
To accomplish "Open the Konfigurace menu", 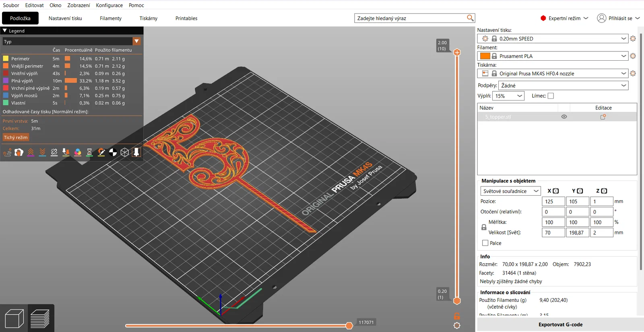I will (109, 5).
